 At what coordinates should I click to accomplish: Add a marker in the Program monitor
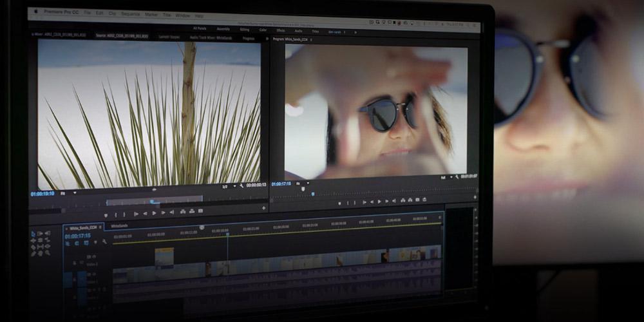[x=340, y=202]
